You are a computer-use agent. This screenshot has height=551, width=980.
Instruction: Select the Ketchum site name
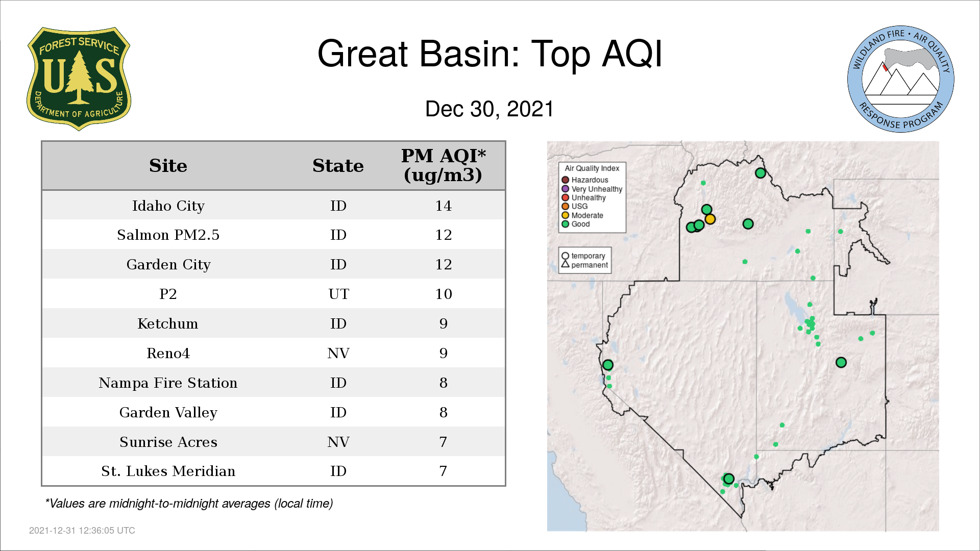click(x=168, y=323)
